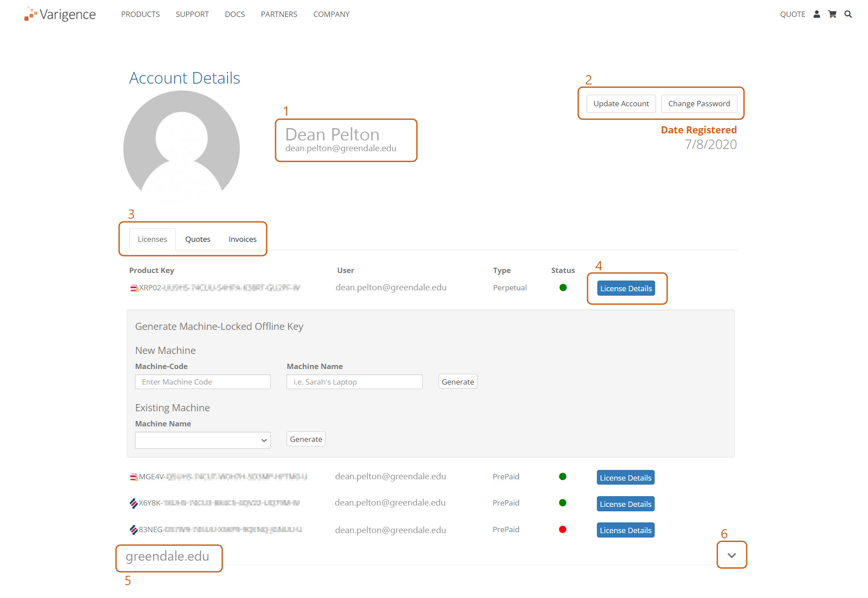Open the PARTNERS menu
Image resolution: width=868 pixels, height=598 pixels.
[x=279, y=14]
